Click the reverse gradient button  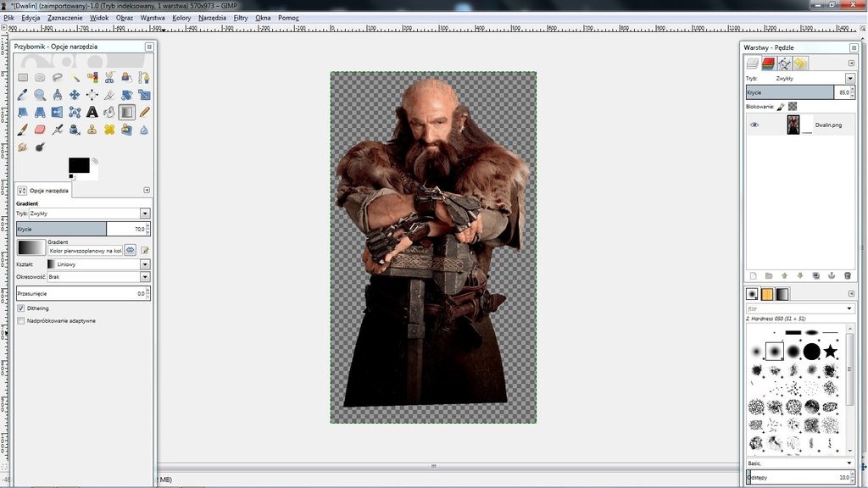pyautogui.click(x=131, y=250)
